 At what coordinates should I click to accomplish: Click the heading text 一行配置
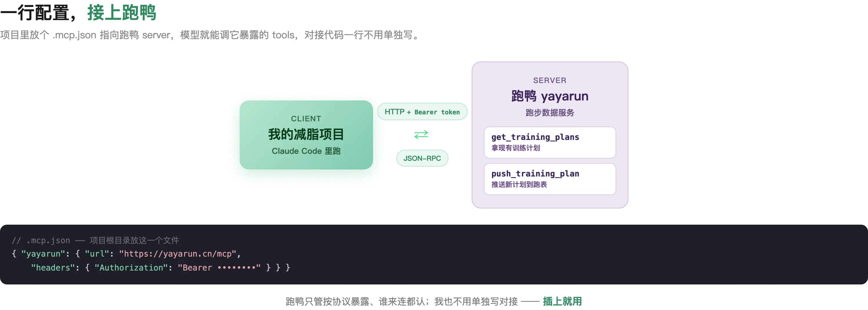[x=35, y=12]
